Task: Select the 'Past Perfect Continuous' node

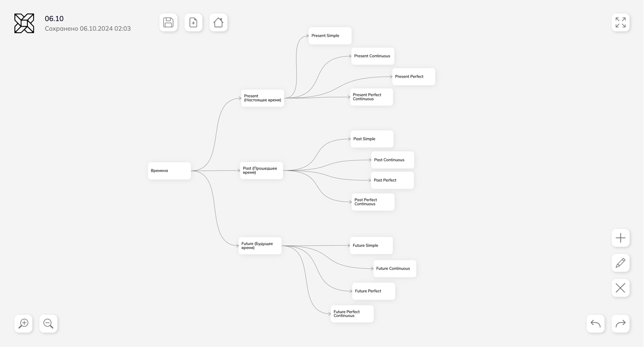Action: pos(373,202)
